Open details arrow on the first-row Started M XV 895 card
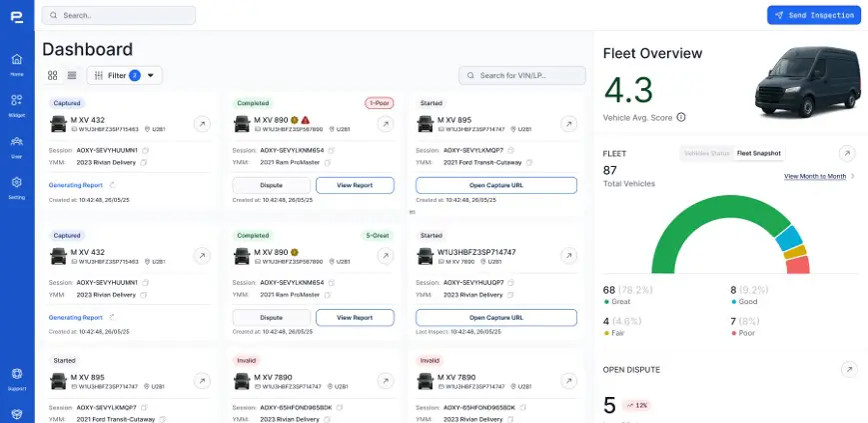 tap(568, 124)
